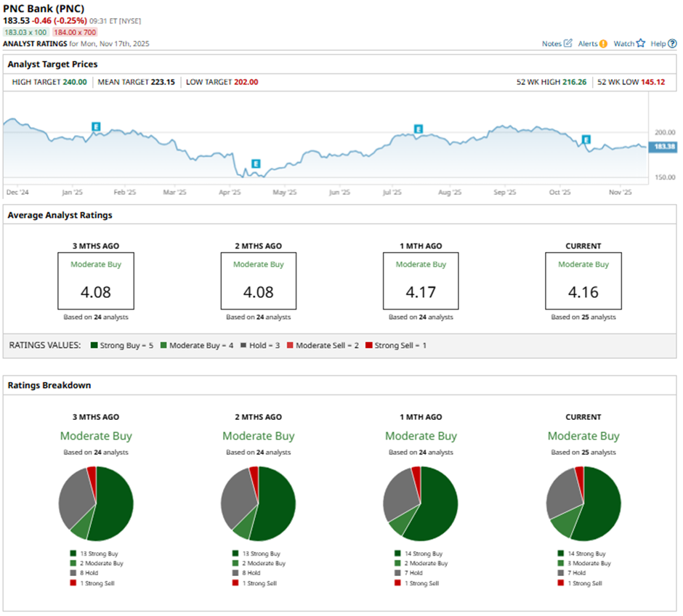Click the 3 MTHS AGO pie chart
This screenshot has width=683, height=616.
tap(96, 503)
